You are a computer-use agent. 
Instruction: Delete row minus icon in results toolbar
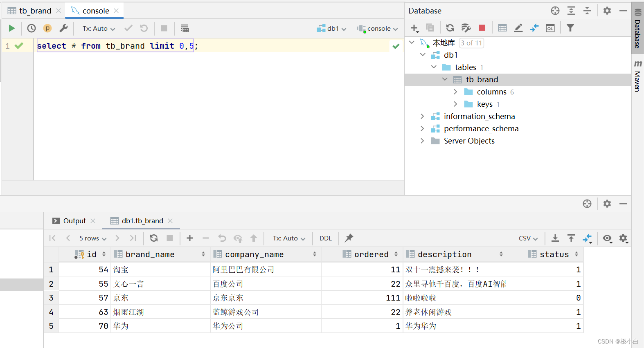coord(206,238)
